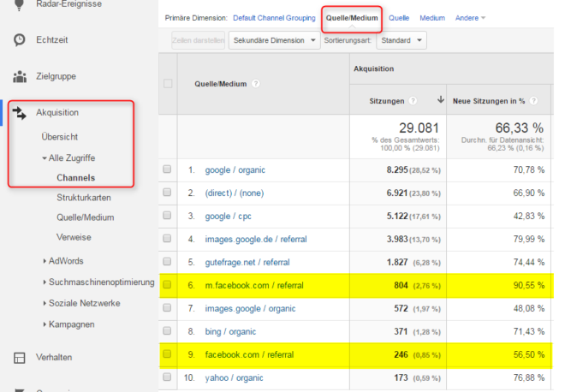565x392 pixels.
Task: Open the google / cpc link
Action: click(228, 217)
